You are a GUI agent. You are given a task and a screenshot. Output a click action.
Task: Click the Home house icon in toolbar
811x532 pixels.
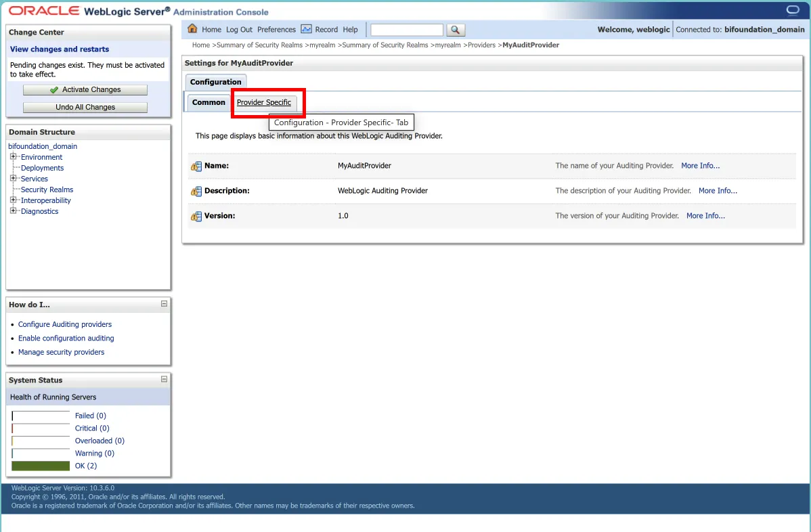(x=192, y=29)
